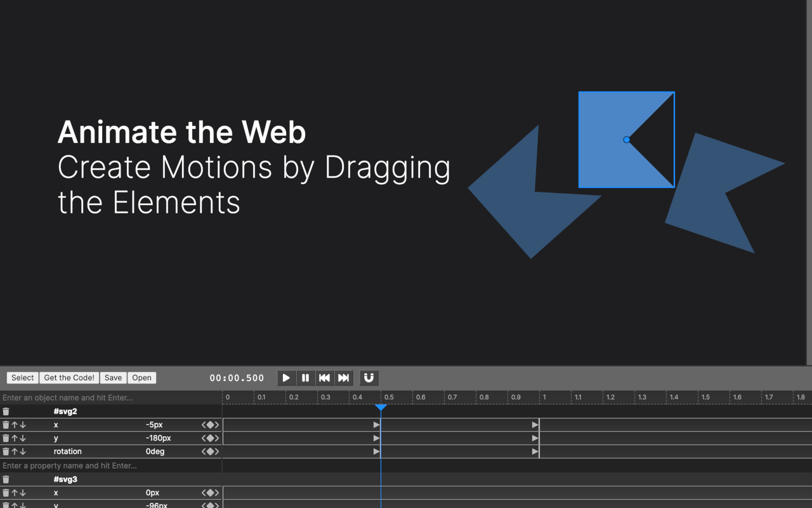The height and width of the screenshot is (508, 812).
Task: Skip forward to the animation end
Action: click(343, 378)
